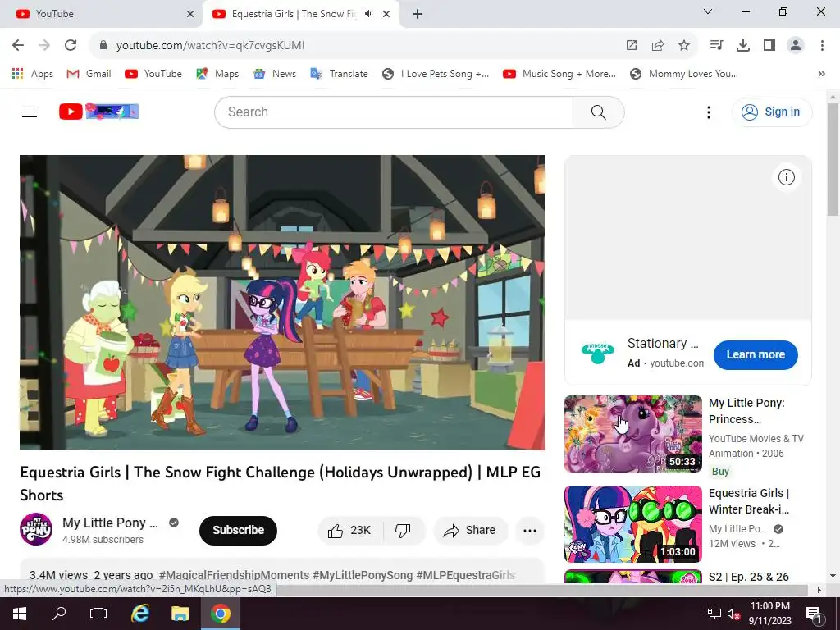
Task: Toggle Chrome side panel icon
Action: point(769,46)
